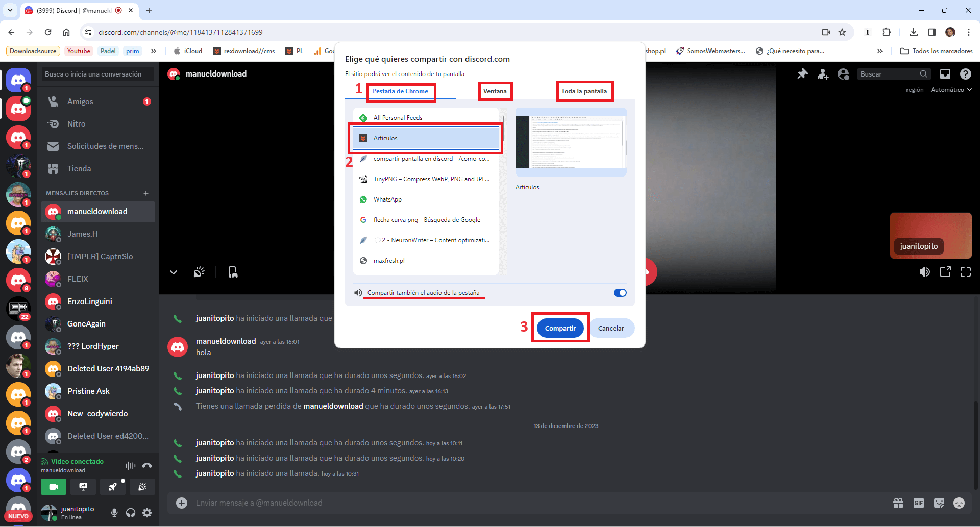Open Chrome tab search dropdown
This screenshot has width=980, height=527.
10,10
